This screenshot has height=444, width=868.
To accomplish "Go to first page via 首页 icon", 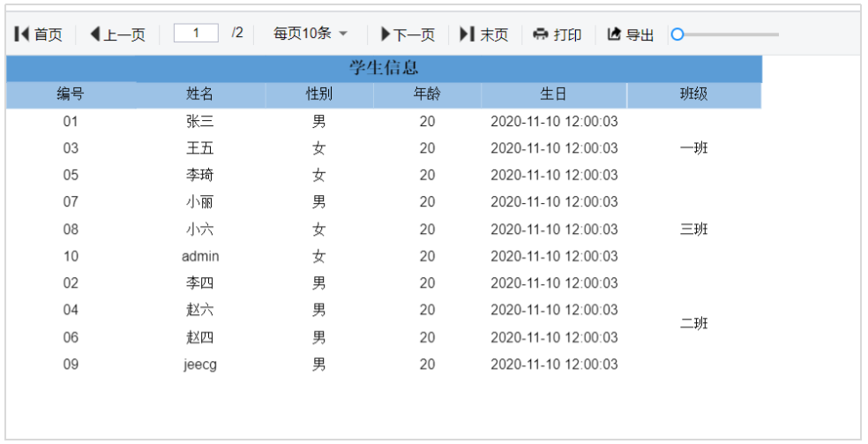I will [x=21, y=34].
